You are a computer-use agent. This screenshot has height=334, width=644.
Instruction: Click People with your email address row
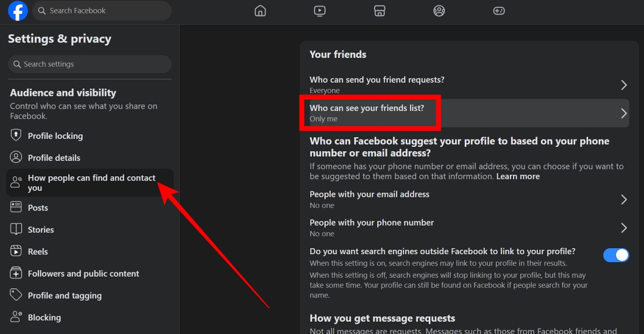469,199
